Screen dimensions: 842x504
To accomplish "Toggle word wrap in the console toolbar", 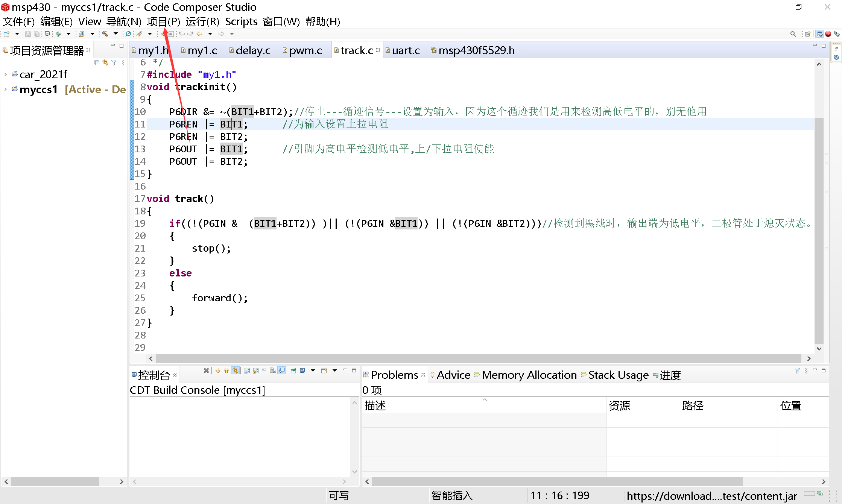I will pyautogui.click(x=264, y=370).
